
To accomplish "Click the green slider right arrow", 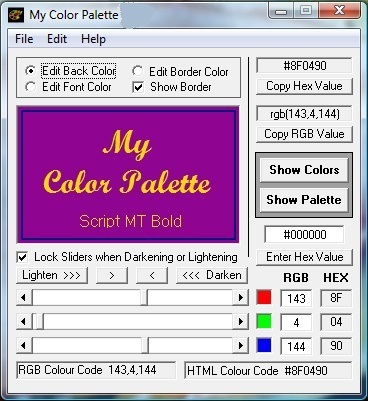I will point(240,322).
